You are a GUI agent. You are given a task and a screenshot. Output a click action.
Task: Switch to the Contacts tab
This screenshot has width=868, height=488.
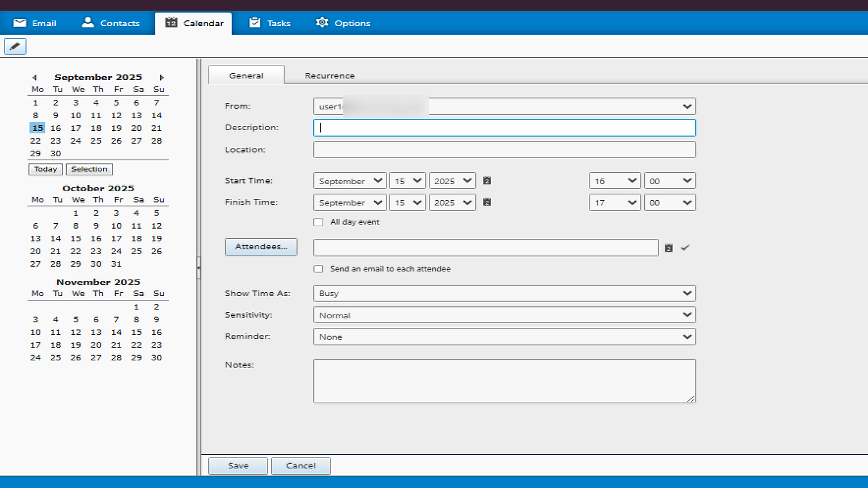pyautogui.click(x=111, y=23)
